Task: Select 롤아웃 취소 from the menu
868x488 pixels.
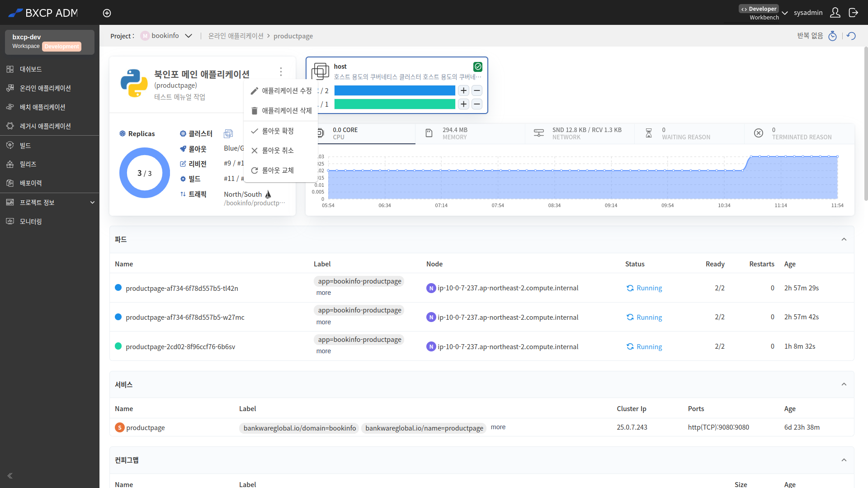Action: pyautogui.click(x=281, y=151)
